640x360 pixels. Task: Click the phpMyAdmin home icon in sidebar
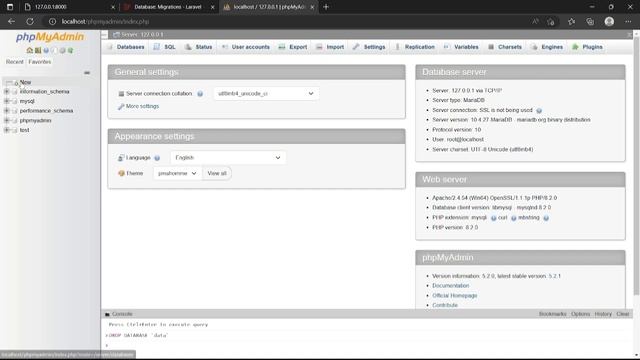click(x=29, y=51)
